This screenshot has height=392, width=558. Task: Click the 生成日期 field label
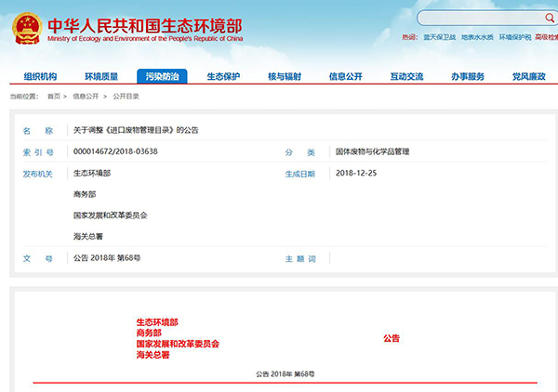click(300, 174)
